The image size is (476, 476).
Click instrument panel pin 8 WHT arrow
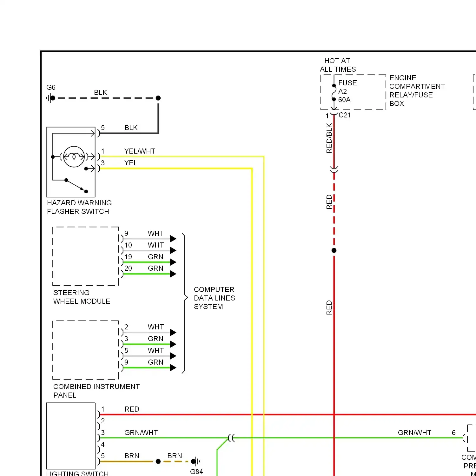pos(173,356)
